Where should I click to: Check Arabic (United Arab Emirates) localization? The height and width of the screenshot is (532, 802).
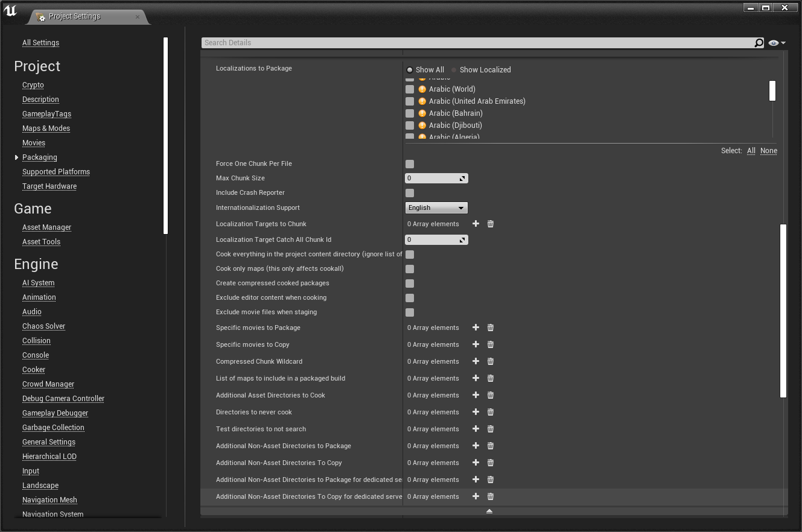410,101
